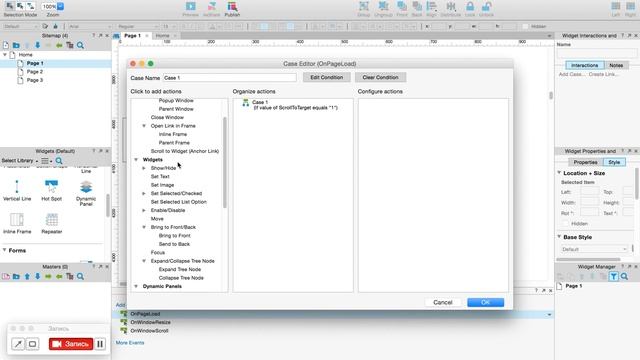This screenshot has width=640, height=360.
Task: Click the More Events link
Action: point(130,343)
